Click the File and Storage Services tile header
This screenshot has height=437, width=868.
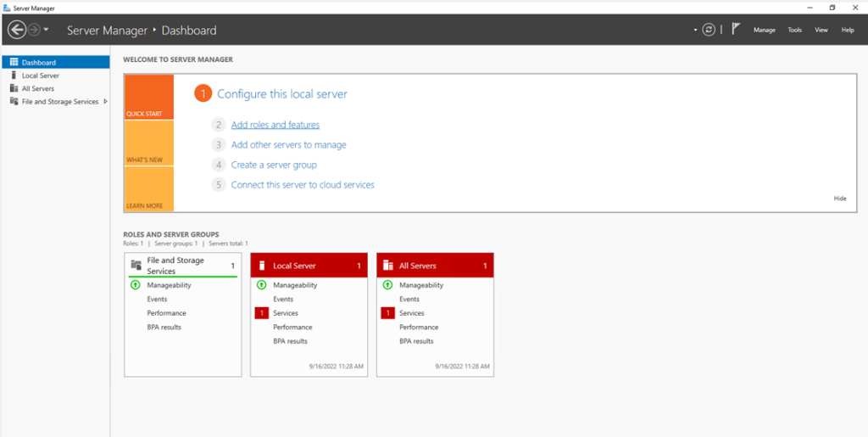tap(183, 266)
